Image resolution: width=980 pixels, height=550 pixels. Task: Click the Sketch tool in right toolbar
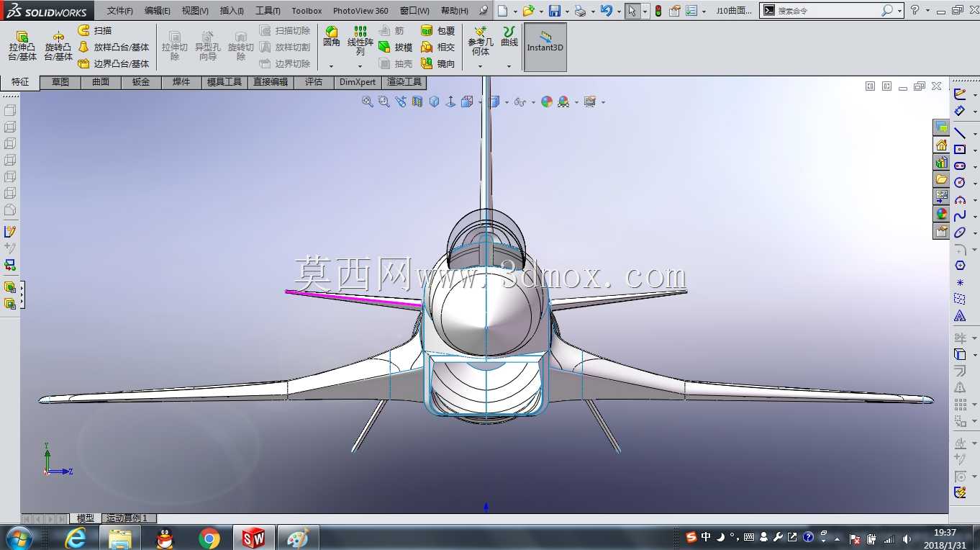[960, 94]
